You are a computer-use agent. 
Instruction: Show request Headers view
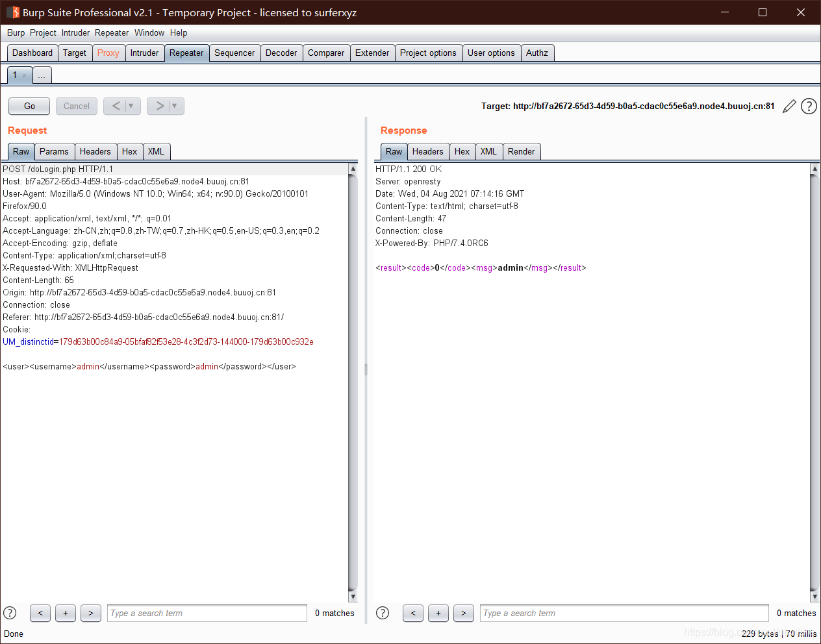pos(95,151)
